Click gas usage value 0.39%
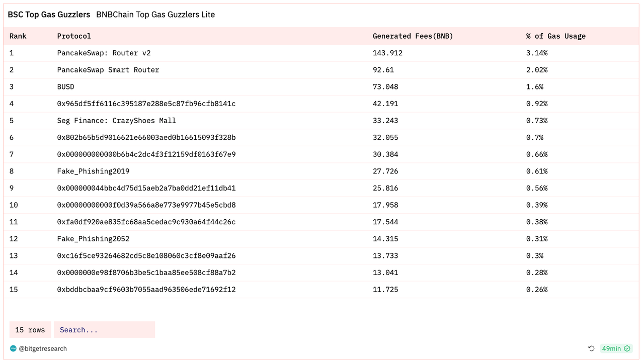The image size is (644, 363). [x=537, y=205]
